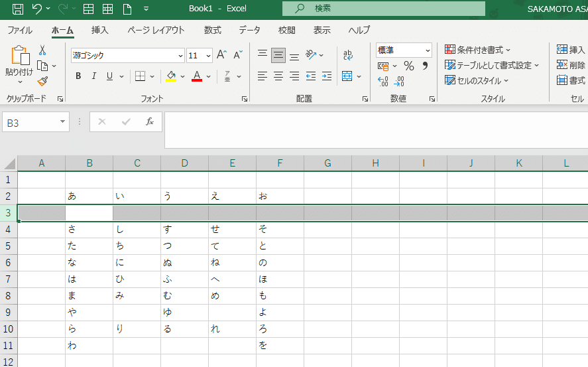This screenshot has height=367, width=588.
Task: Open the ファイル tab
Action: pyautogui.click(x=20, y=30)
